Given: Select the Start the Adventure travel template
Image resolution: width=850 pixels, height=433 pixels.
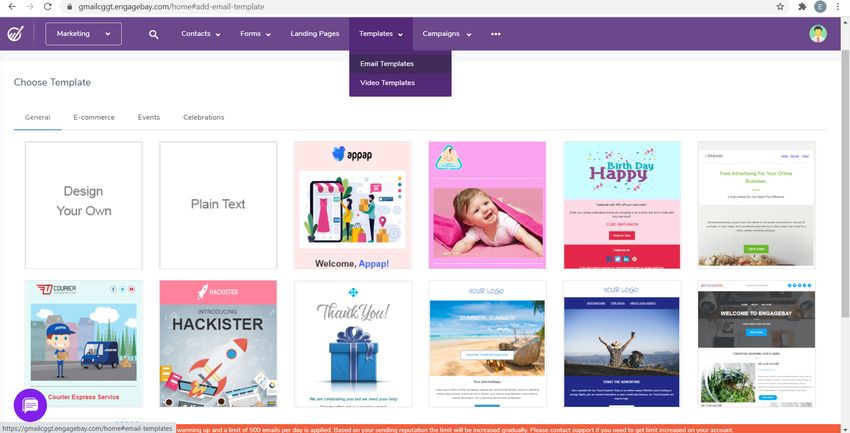Looking at the screenshot, I should pyautogui.click(x=622, y=344).
